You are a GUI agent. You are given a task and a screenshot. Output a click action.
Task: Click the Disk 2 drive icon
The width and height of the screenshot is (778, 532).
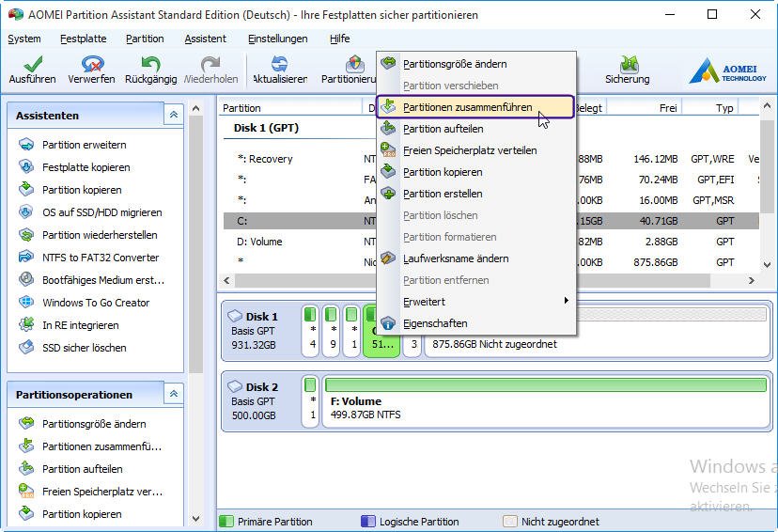[x=234, y=386]
